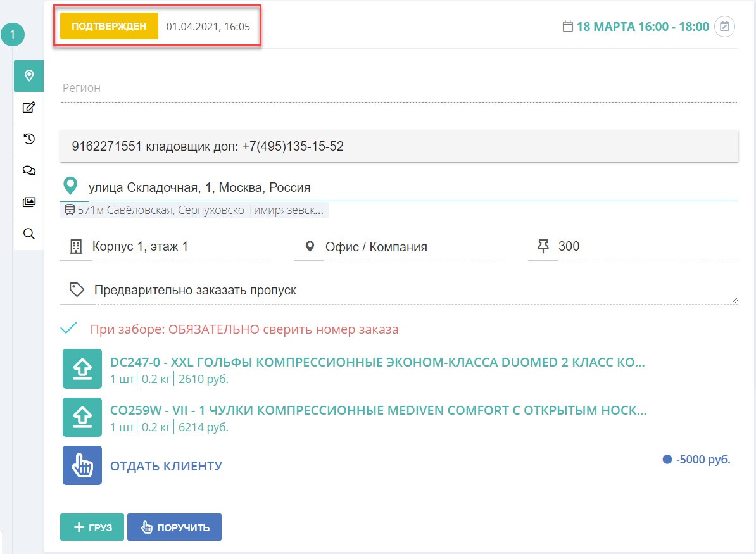Click the ПОРУЧИТЬ button
The image size is (756, 554).
(x=175, y=527)
